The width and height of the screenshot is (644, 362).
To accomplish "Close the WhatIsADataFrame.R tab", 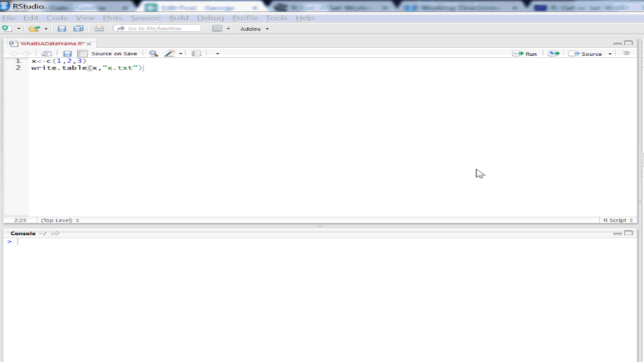I will pyautogui.click(x=89, y=44).
